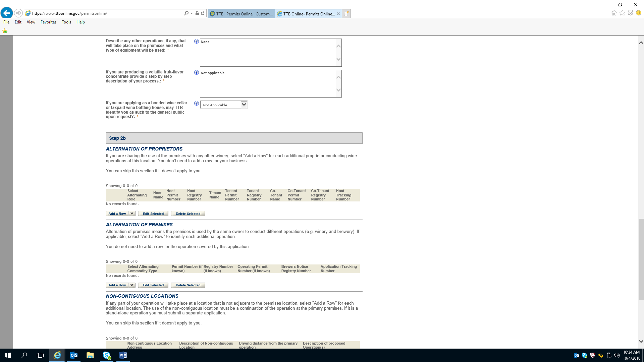This screenshot has height=362, width=644.
Task: Switch to TTB Permits Online Custom tab
Action: (x=241, y=14)
